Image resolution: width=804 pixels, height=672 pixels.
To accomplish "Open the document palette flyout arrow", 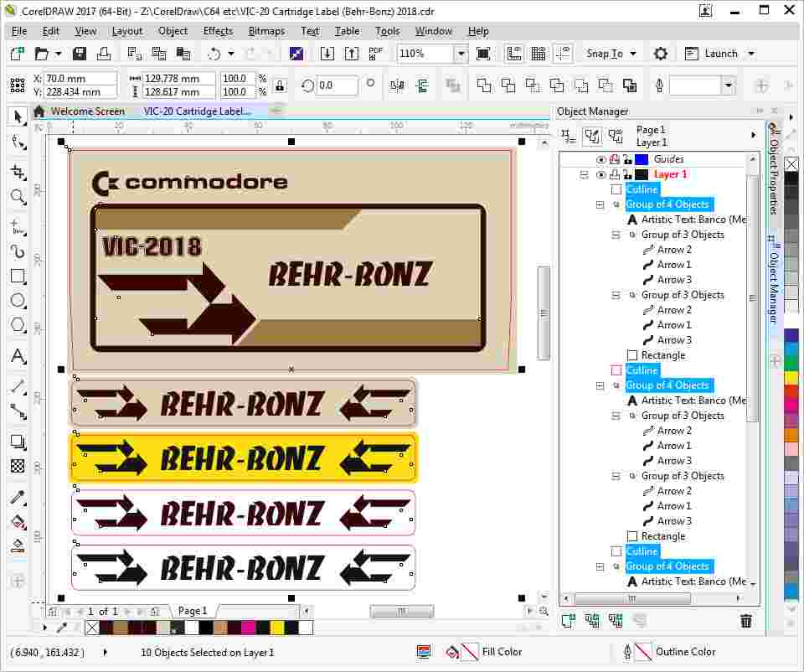I will pos(45,627).
